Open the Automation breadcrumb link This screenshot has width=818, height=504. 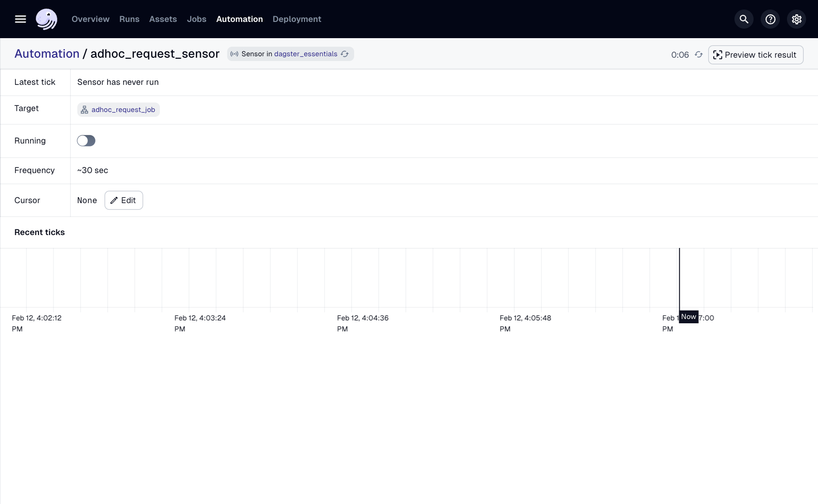[x=47, y=53]
